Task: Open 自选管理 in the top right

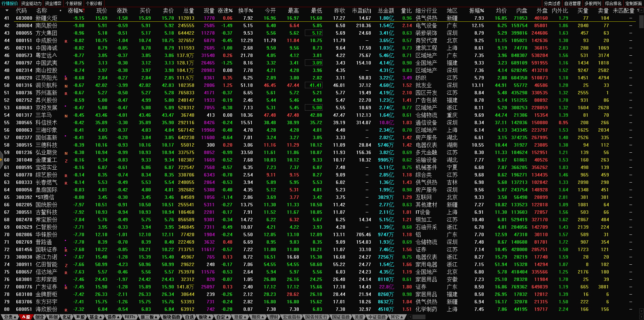Action: tap(572, 3)
